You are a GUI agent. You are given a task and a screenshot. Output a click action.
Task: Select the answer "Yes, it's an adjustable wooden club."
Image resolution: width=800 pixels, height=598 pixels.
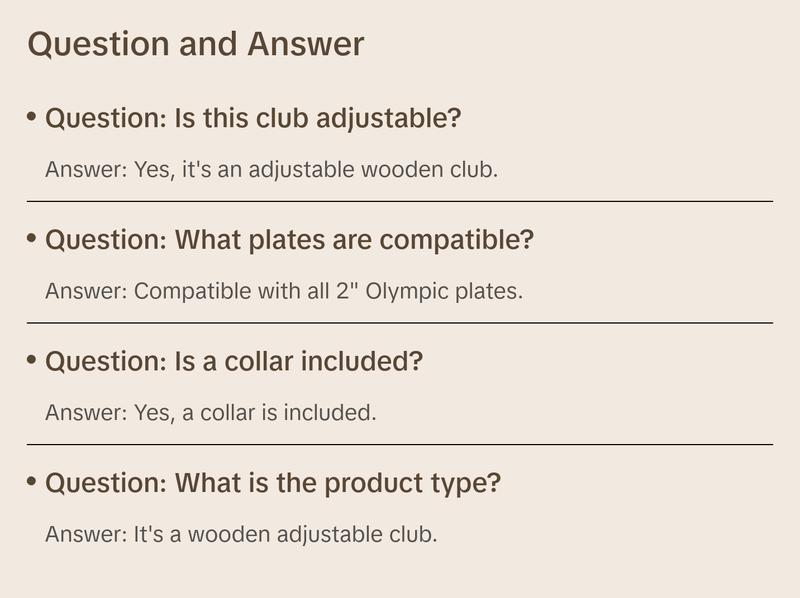click(271, 169)
